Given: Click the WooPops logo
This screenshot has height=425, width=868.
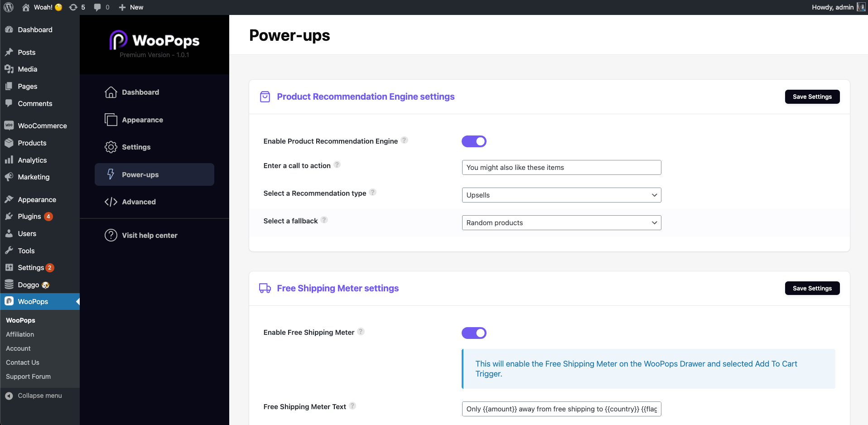Looking at the screenshot, I should 154,40.
